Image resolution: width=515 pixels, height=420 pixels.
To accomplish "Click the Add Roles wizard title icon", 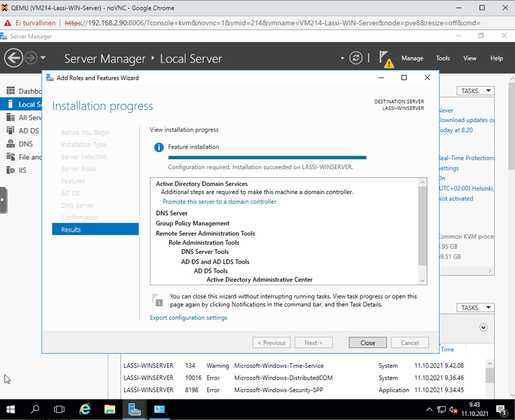I will point(50,78).
